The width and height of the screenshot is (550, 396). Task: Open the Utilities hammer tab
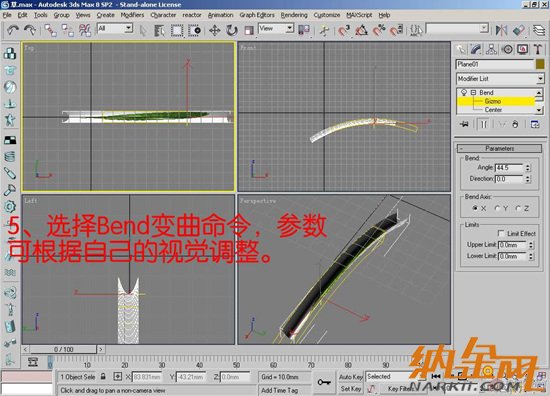click(538, 49)
